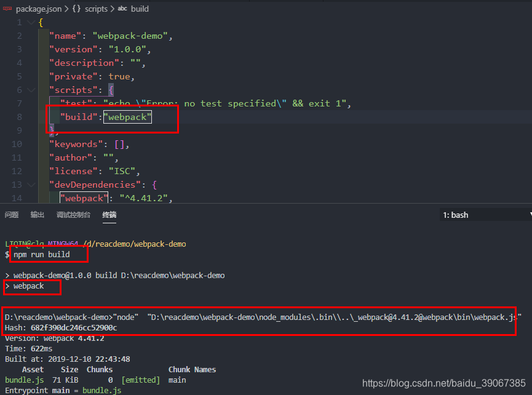
Task: Click the Built at timestamp line
Action: click(x=68, y=359)
